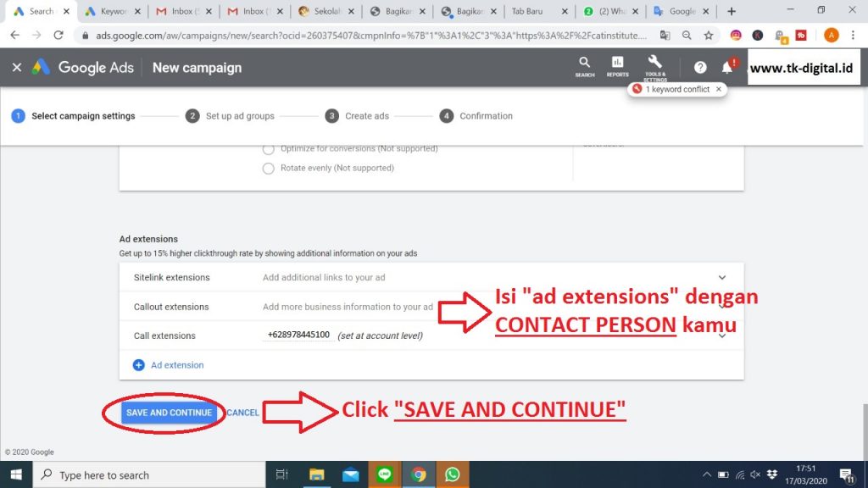Select Rotate evenly radio button
Image resolution: width=868 pixels, height=488 pixels.
[x=269, y=169]
